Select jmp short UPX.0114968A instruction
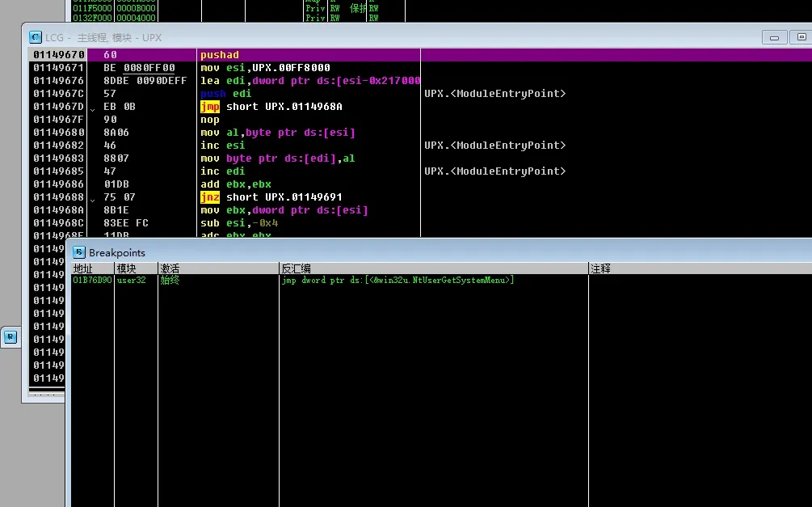The image size is (812, 507). click(x=271, y=106)
